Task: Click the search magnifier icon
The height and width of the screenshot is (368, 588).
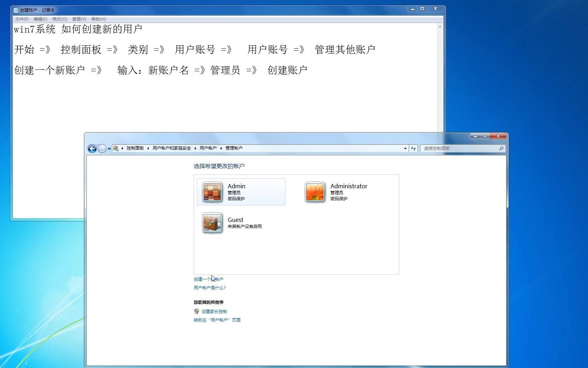Action: click(x=501, y=149)
